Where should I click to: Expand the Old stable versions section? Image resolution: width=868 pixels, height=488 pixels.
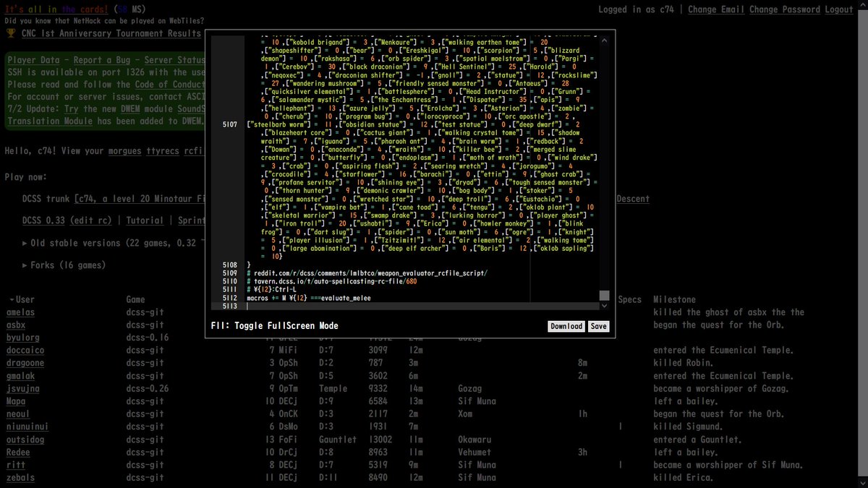click(26, 243)
